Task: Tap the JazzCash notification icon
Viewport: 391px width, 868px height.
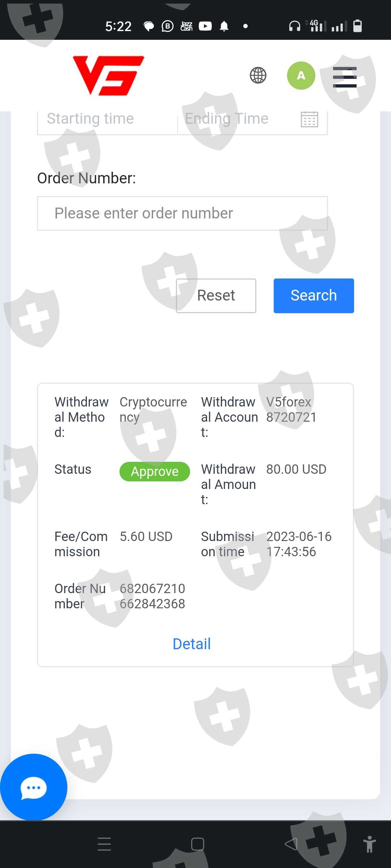Action: (x=186, y=26)
